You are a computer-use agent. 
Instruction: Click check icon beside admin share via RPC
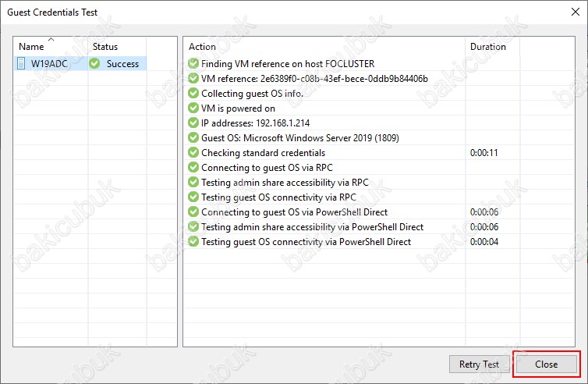(x=193, y=182)
